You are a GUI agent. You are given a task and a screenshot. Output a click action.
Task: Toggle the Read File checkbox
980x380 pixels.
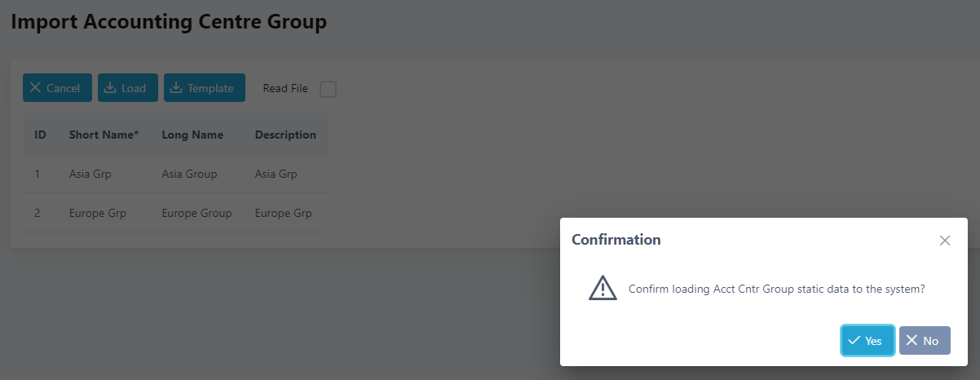tap(328, 89)
